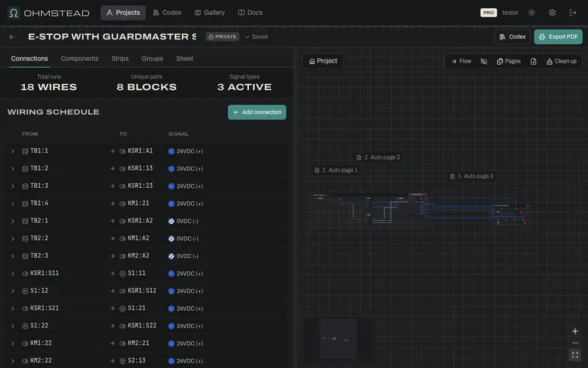Click the back arrow beside project title
This screenshot has width=588, height=368.
point(12,37)
